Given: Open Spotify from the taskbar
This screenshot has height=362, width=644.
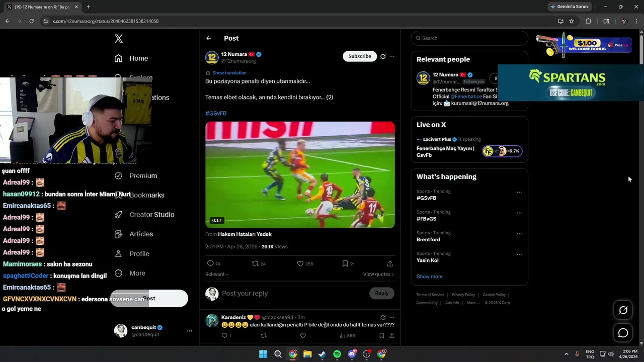Looking at the screenshot, I should pos(337,354).
